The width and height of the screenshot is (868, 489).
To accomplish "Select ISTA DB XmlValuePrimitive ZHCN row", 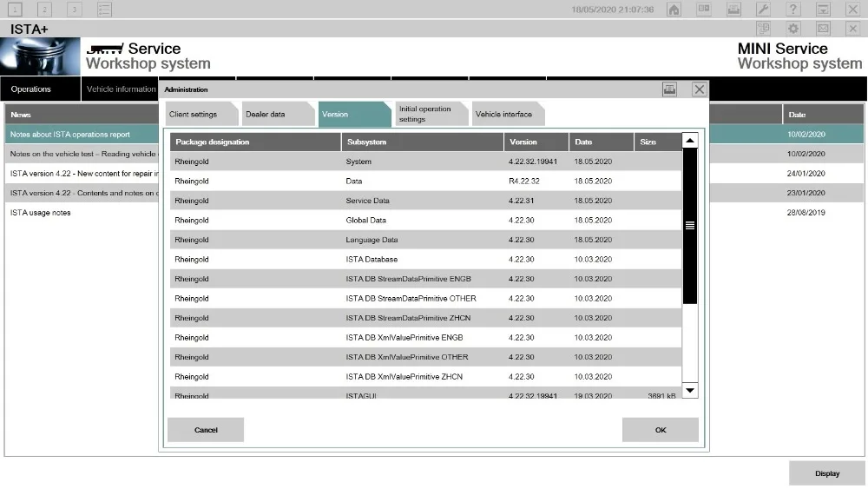I will [425, 377].
